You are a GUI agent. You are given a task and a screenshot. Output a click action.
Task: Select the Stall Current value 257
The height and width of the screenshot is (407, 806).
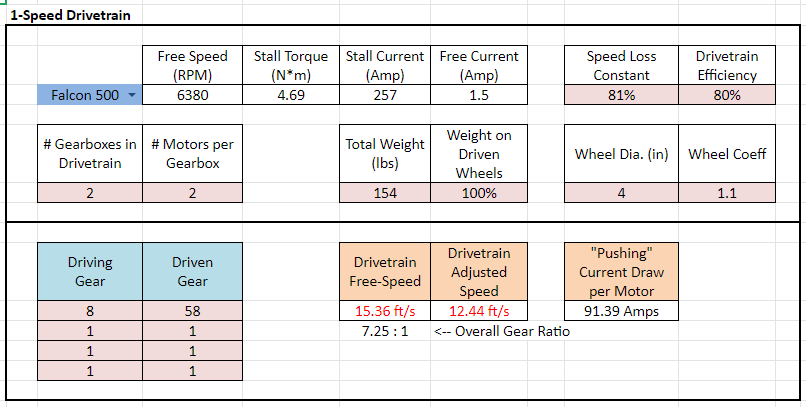pos(385,96)
